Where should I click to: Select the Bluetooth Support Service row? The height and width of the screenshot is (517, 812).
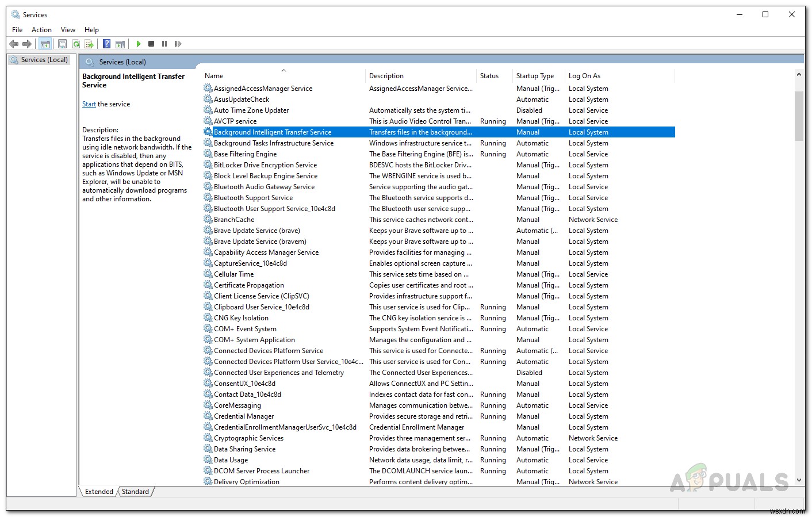[x=254, y=197]
